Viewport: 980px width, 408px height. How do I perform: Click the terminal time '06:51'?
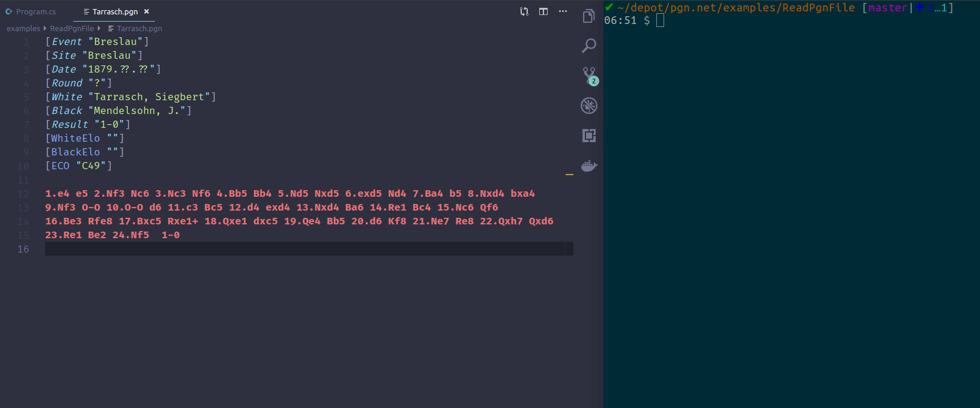pyautogui.click(x=620, y=20)
